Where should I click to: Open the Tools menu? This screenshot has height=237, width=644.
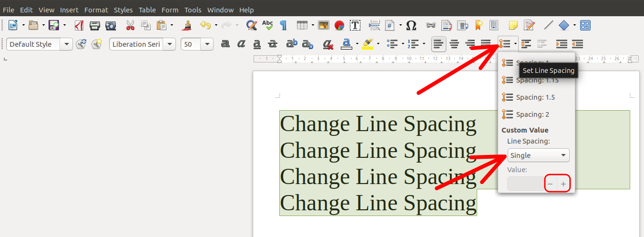coord(193,10)
